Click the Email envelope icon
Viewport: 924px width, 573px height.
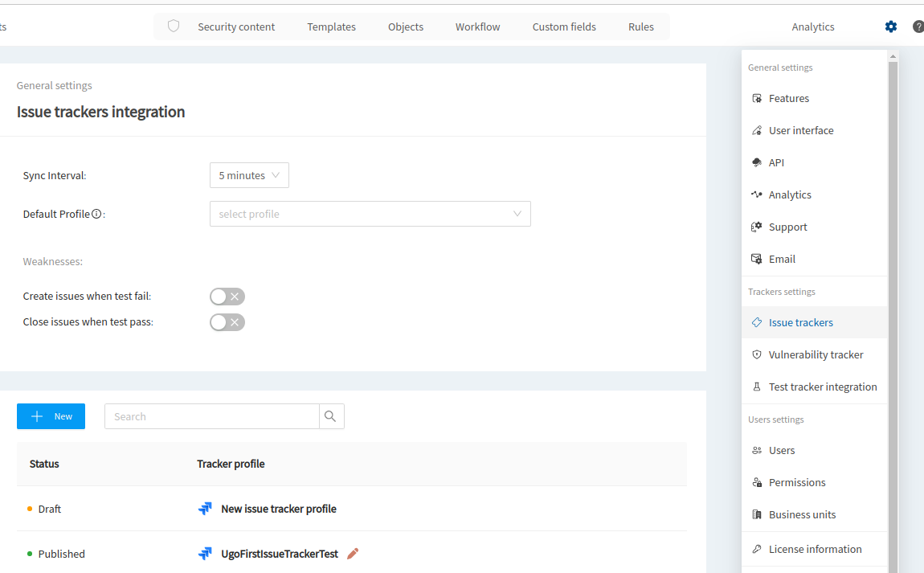757,259
